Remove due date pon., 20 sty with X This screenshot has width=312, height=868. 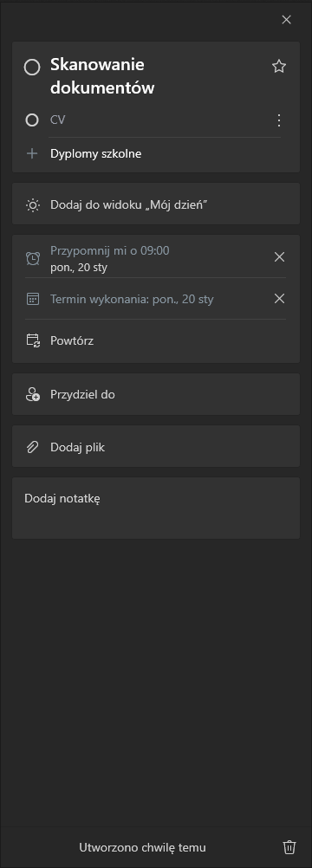279,298
